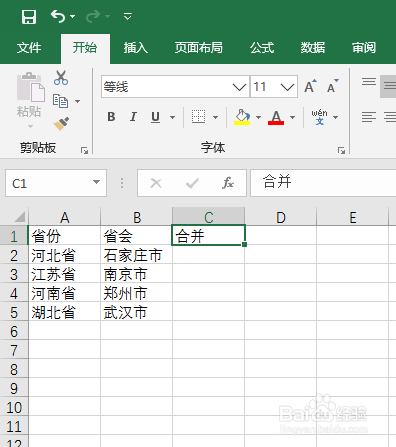Select cell containing 武汉市

(137, 312)
